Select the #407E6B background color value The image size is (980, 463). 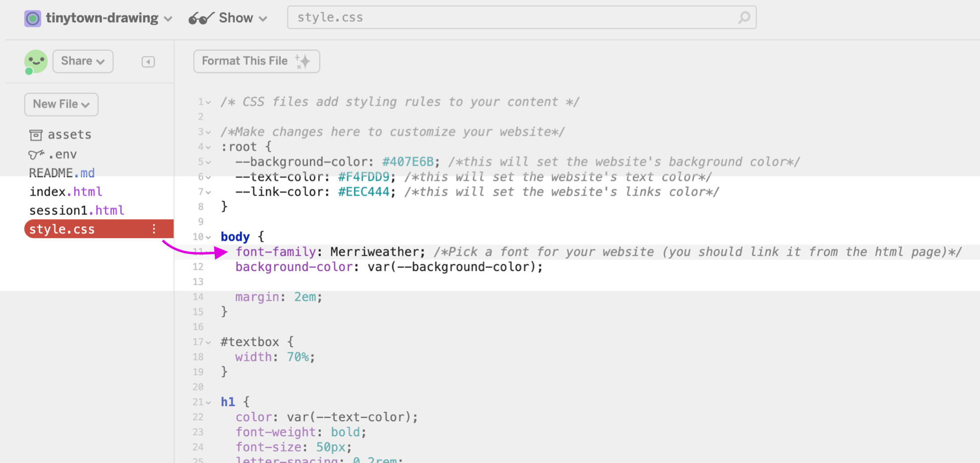[410, 161]
